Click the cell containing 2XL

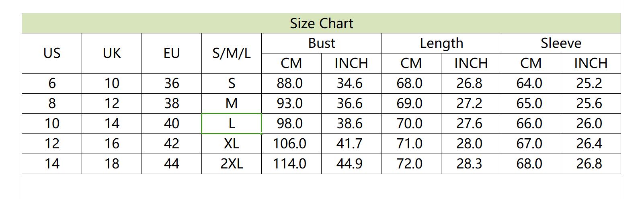pyautogui.click(x=232, y=164)
